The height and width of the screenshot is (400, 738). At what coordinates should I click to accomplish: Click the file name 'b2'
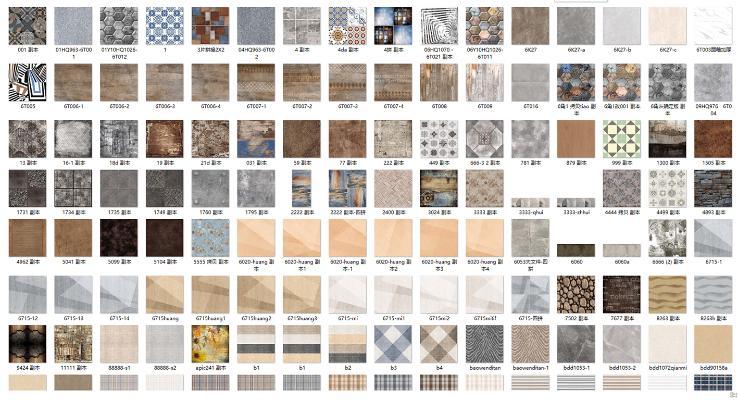(347, 368)
